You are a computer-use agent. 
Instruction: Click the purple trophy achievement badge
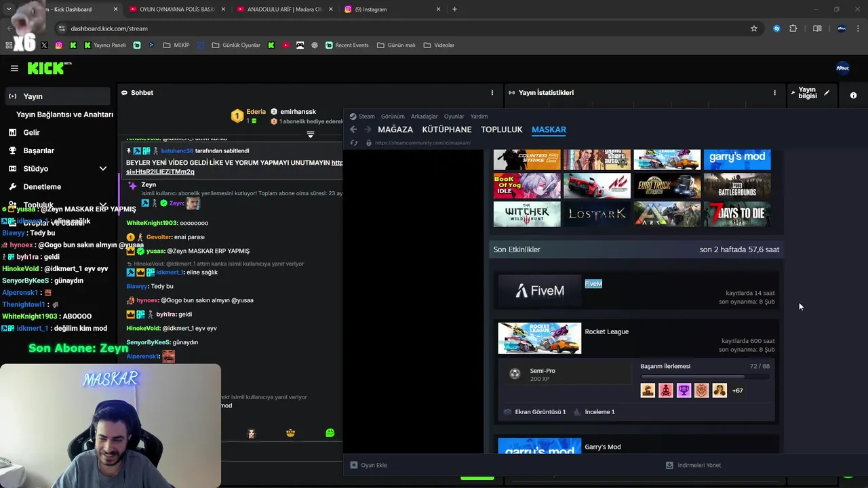point(684,390)
